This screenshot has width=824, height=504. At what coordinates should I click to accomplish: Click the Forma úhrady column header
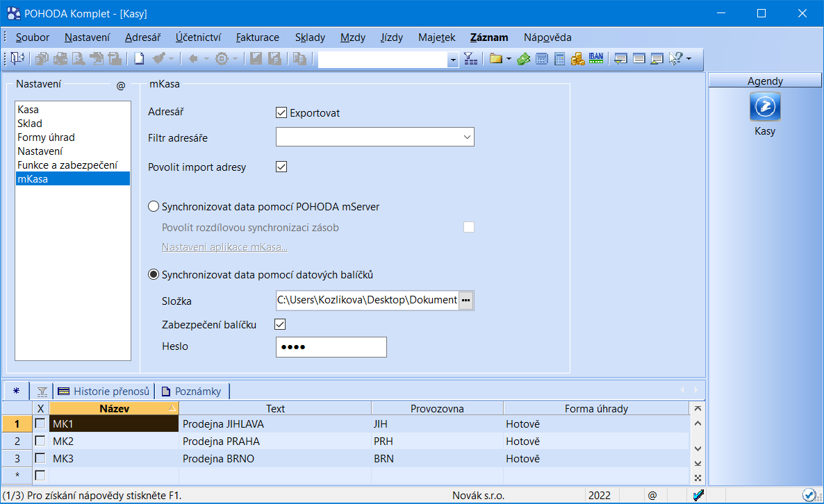pyautogui.click(x=596, y=408)
